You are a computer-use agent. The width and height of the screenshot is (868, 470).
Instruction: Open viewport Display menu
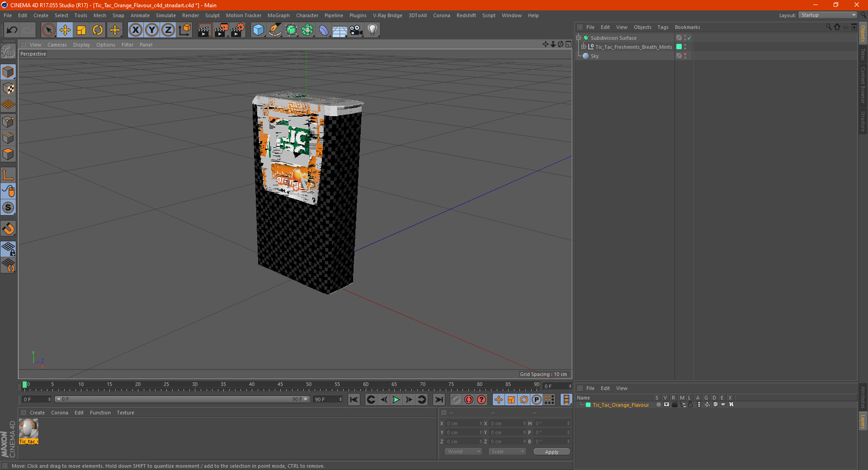point(81,45)
